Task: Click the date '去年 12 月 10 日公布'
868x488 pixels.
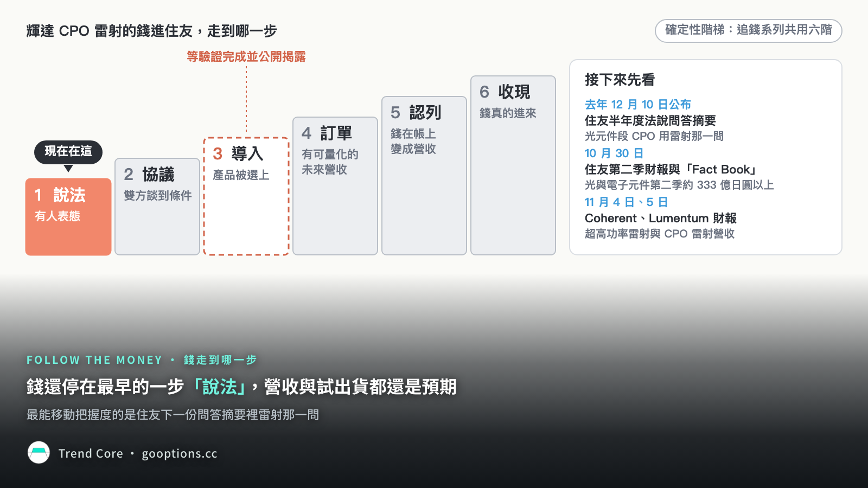Action: (x=638, y=104)
